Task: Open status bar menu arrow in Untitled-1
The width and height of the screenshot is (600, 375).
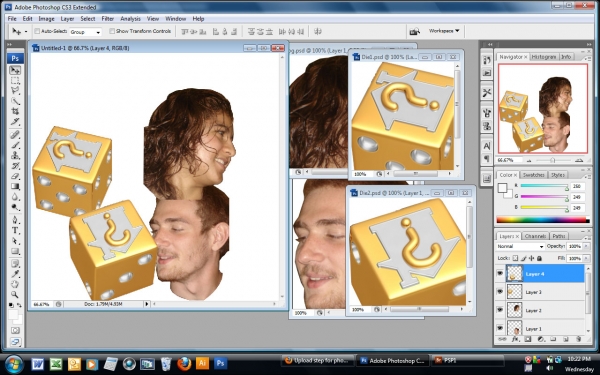Action: (x=147, y=304)
